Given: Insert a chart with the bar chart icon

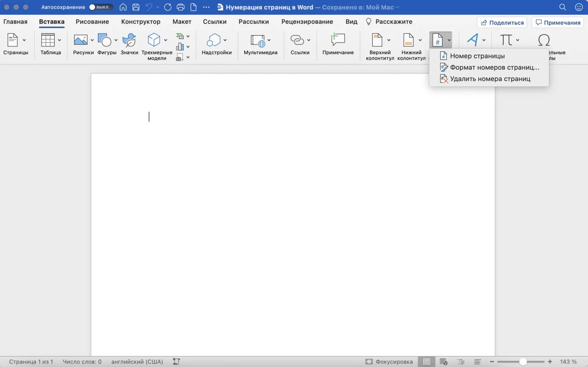Looking at the screenshot, I should pyautogui.click(x=180, y=46).
